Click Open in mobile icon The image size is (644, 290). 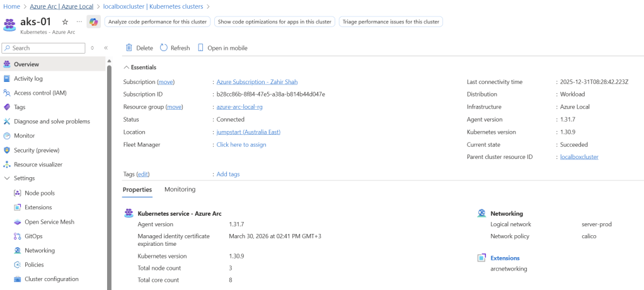[x=201, y=48]
